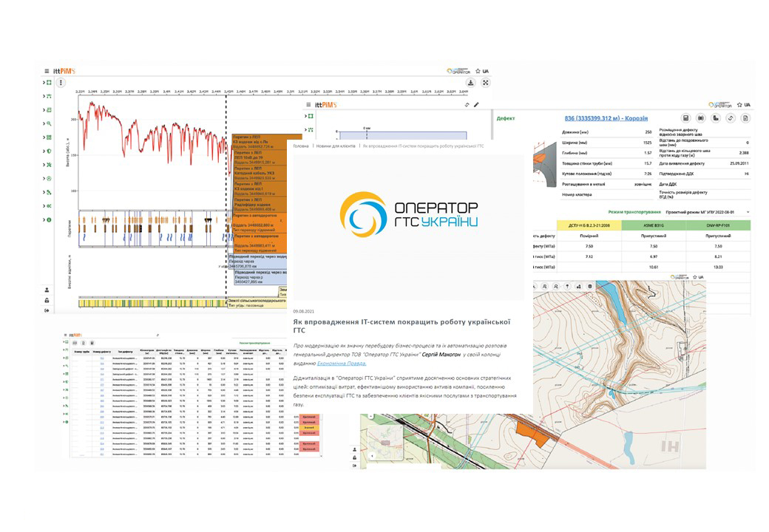
Task: Open the UA language selector
Action: pos(486,71)
